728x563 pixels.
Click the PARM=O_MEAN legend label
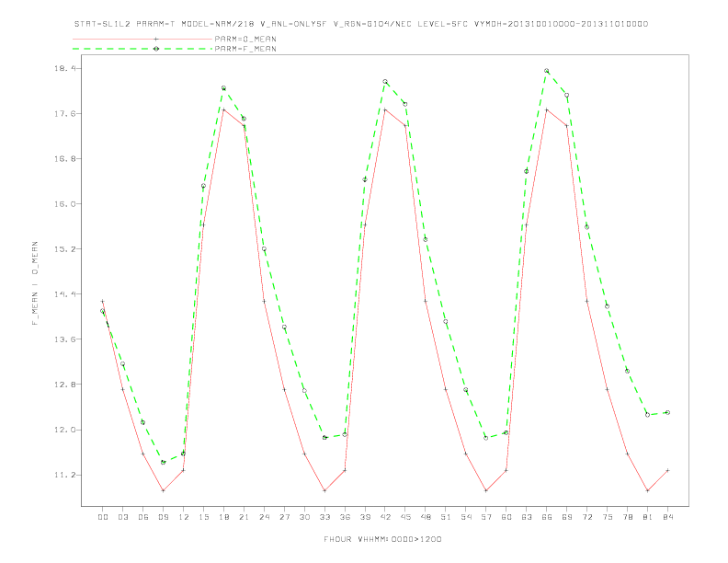click(x=245, y=39)
